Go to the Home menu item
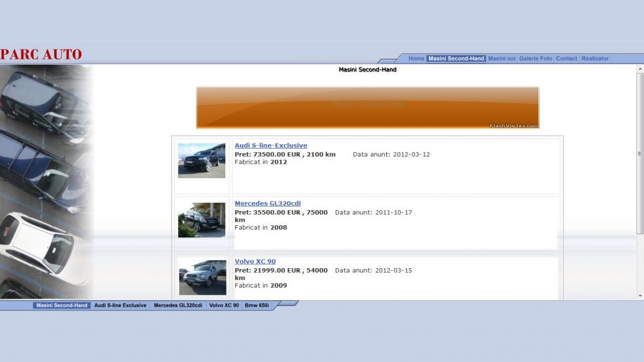644x362 pixels. pos(416,59)
